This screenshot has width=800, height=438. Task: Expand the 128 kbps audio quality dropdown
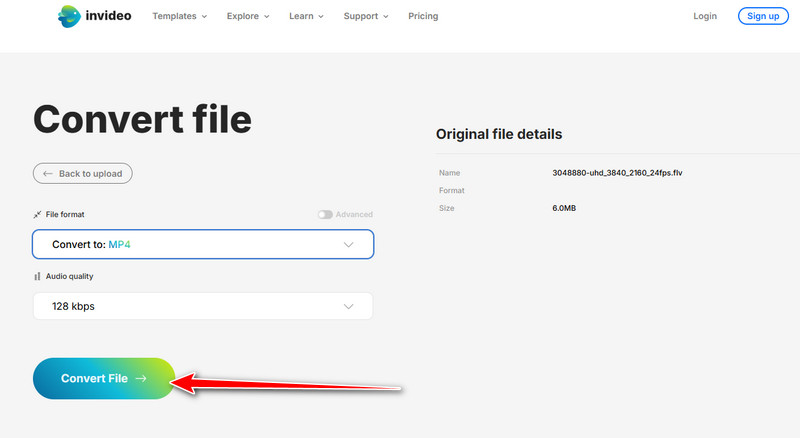pyautogui.click(x=203, y=306)
